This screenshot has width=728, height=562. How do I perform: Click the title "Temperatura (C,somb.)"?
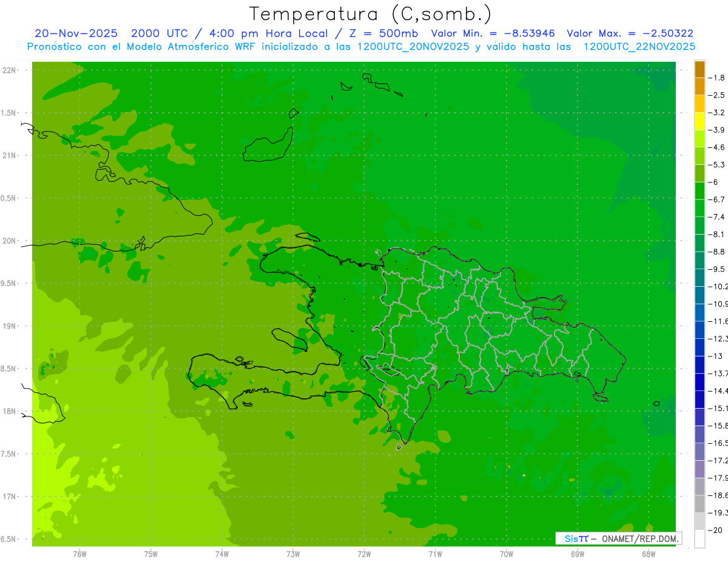click(371, 14)
